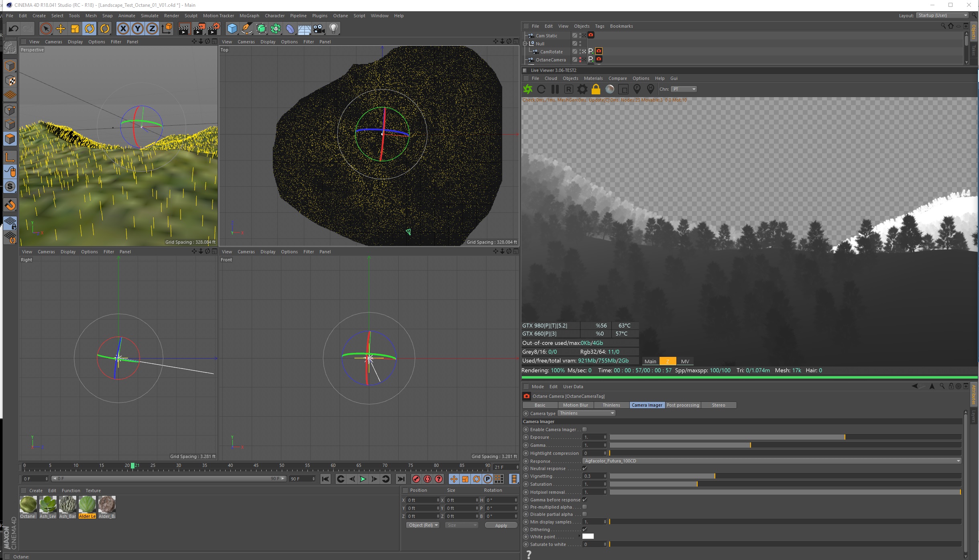The image size is (979, 560).
Task: Toggle Dithering checkbox
Action: 584,529
